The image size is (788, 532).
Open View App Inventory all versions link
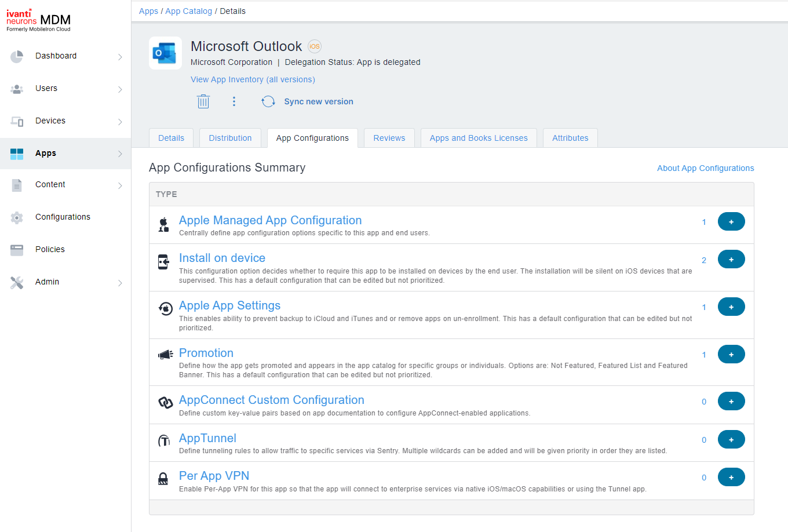coord(253,79)
